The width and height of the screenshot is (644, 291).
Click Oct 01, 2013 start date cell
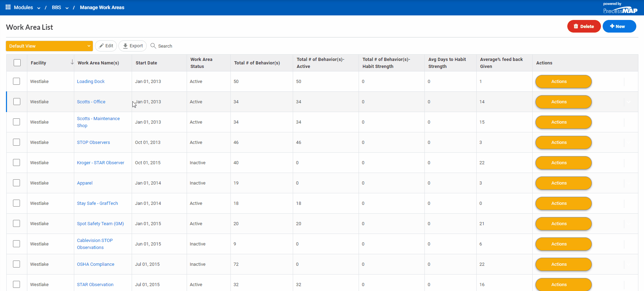(x=148, y=143)
